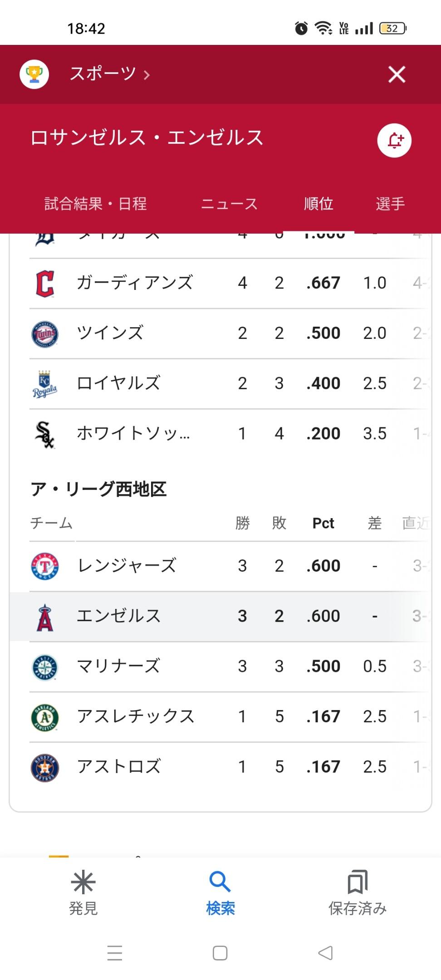Open the ニュース tab

(x=229, y=204)
